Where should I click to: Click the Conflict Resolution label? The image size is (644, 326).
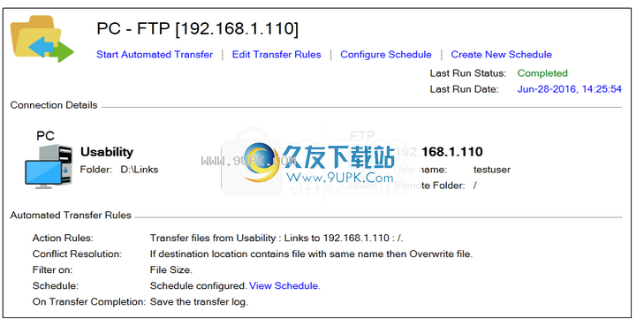pos(77,254)
